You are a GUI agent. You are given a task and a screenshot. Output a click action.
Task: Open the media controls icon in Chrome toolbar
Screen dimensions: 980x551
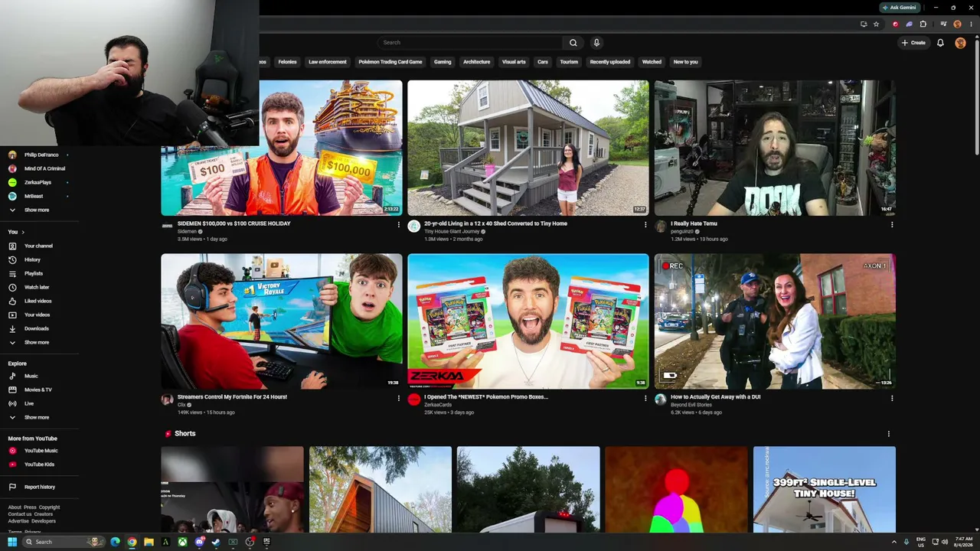click(x=943, y=24)
